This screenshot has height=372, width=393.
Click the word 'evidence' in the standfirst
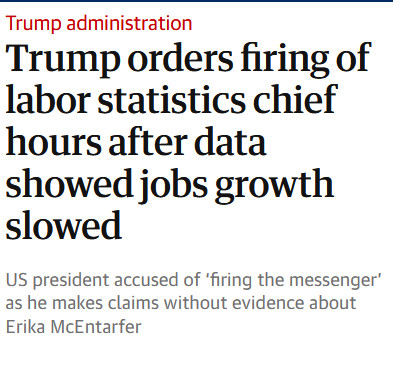[x=268, y=303]
